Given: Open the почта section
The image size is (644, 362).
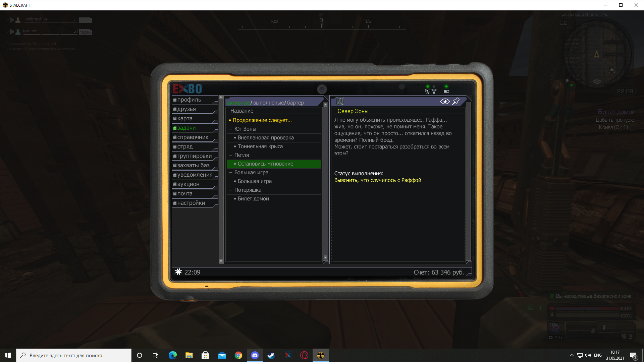Looking at the screenshot, I should pyautogui.click(x=195, y=194).
